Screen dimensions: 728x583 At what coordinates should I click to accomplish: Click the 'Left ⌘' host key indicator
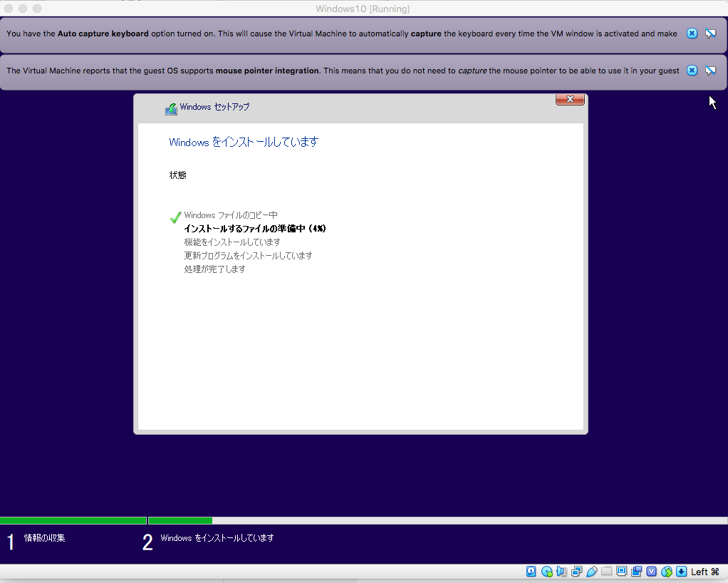[704, 572]
